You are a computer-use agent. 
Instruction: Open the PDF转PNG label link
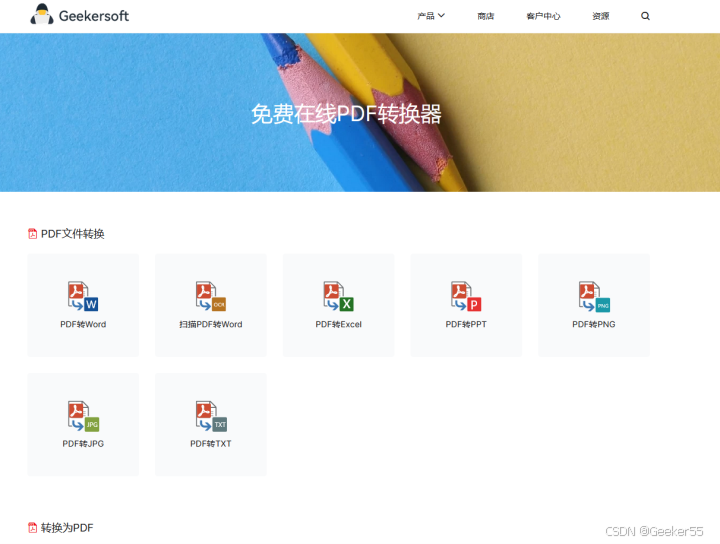click(x=594, y=324)
